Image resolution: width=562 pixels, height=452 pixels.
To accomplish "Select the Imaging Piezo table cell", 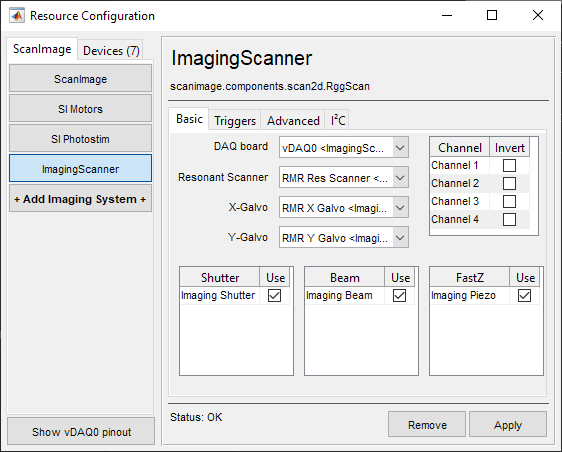I will [470, 295].
